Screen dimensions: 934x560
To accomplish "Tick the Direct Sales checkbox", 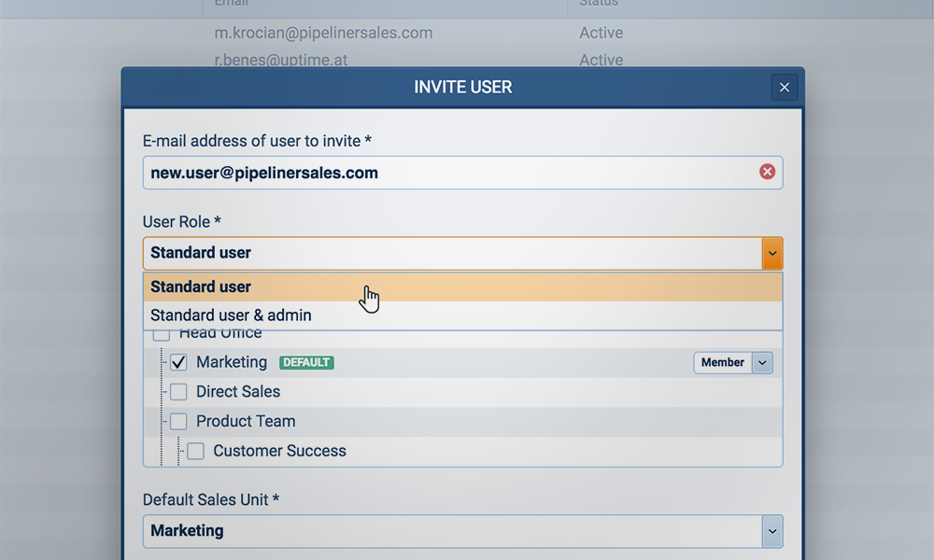I will (178, 392).
